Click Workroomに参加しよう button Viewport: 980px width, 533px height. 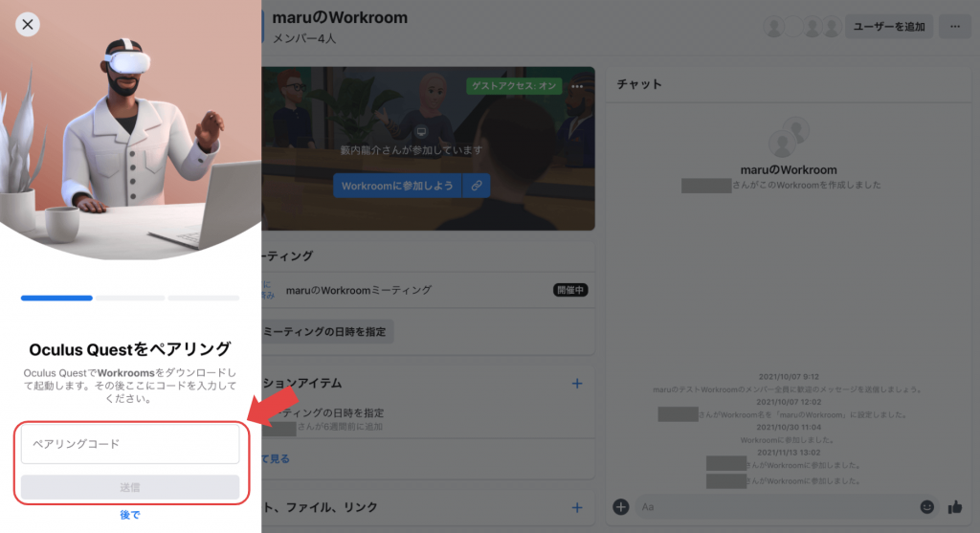397,186
